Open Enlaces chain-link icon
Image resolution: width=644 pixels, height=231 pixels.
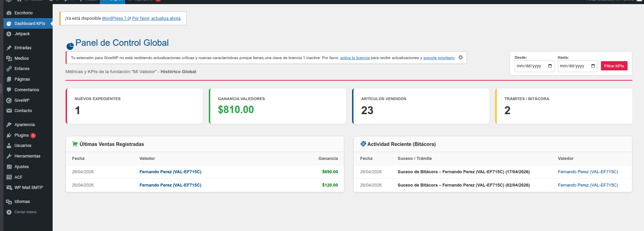pos(9,69)
